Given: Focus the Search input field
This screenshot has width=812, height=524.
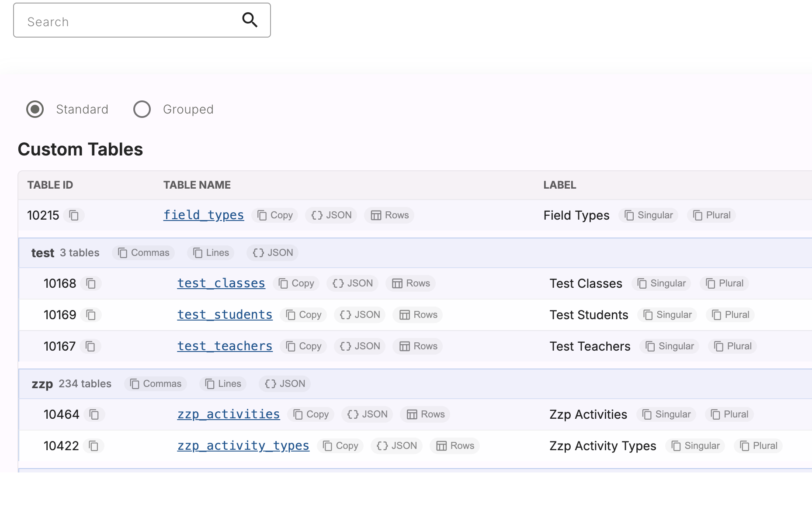Looking at the screenshot, I should click(142, 21).
